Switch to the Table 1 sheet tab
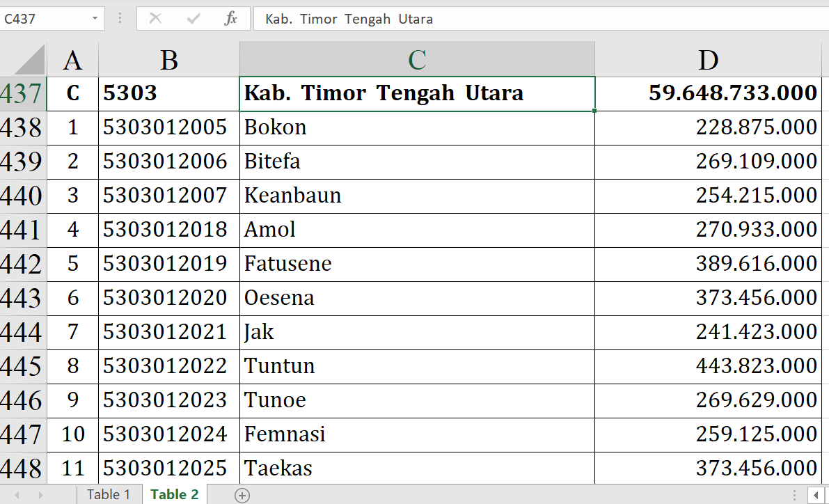 point(108,495)
